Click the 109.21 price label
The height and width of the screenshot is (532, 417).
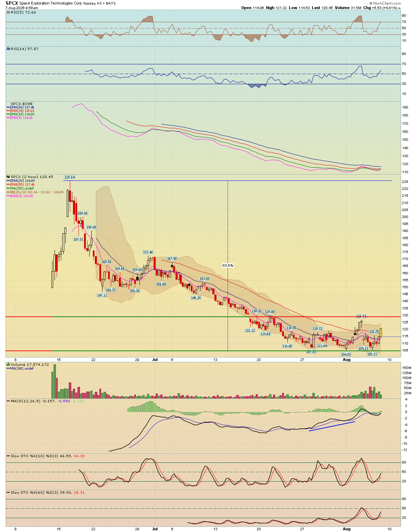(363, 348)
